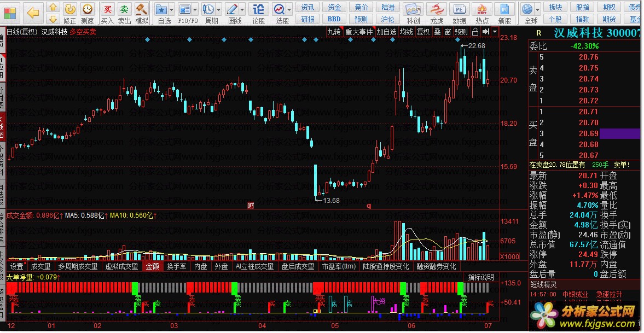Click 加自选 add to watchlist
The height and width of the screenshot is (333, 644).
(386, 32)
